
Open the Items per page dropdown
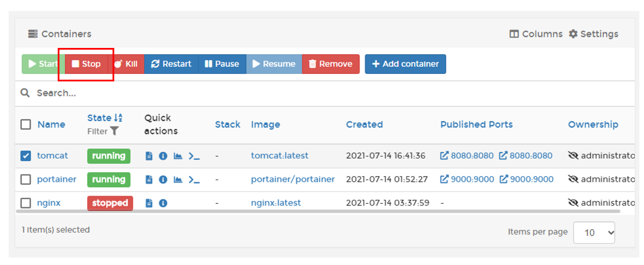pyautogui.click(x=594, y=233)
